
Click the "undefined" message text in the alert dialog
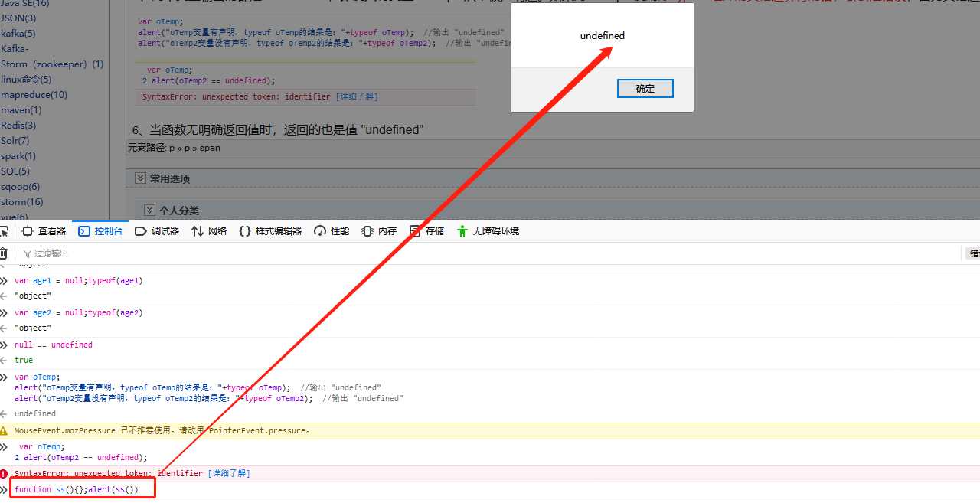pos(603,36)
